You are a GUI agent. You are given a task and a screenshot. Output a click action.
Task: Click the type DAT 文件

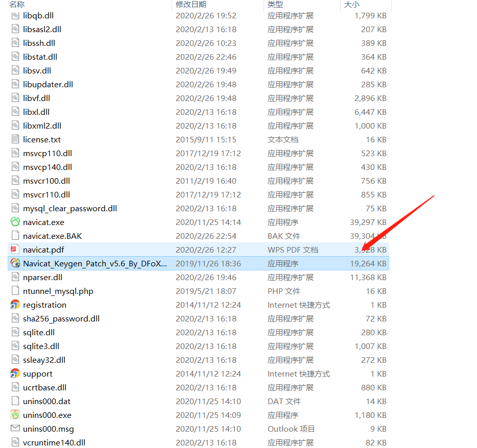pos(284,401)
